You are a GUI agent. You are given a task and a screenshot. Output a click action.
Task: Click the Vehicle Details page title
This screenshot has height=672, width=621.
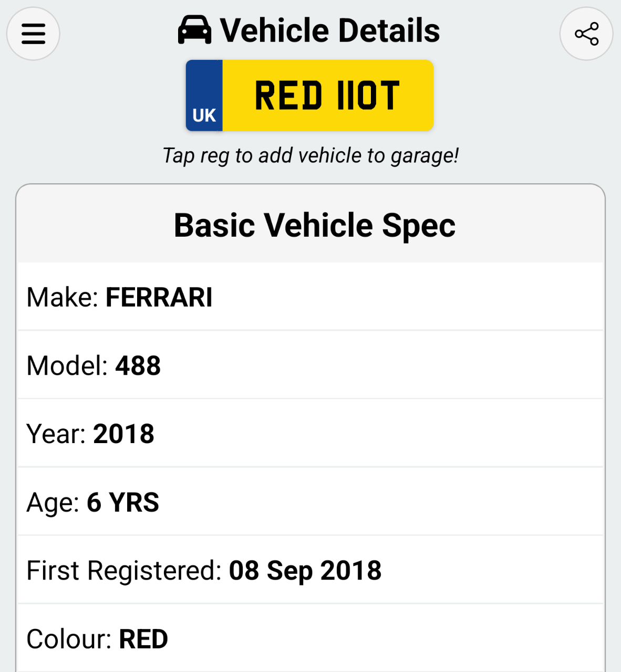click(x=329, y=30)
